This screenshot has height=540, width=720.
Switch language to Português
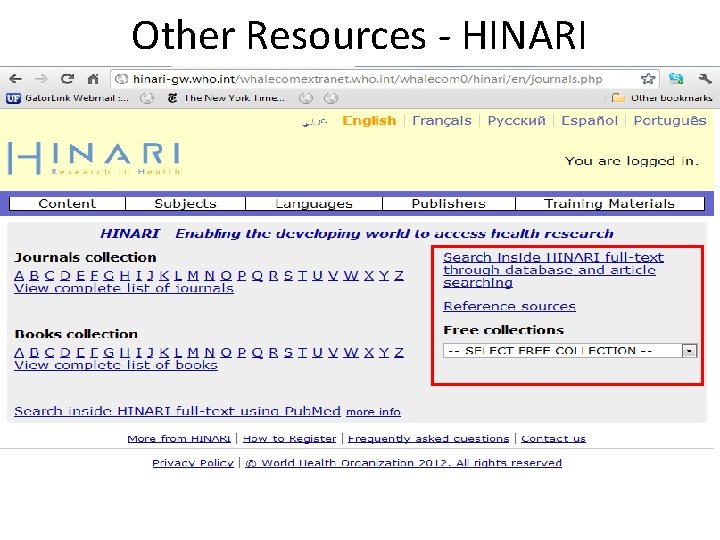pos(670,121)
